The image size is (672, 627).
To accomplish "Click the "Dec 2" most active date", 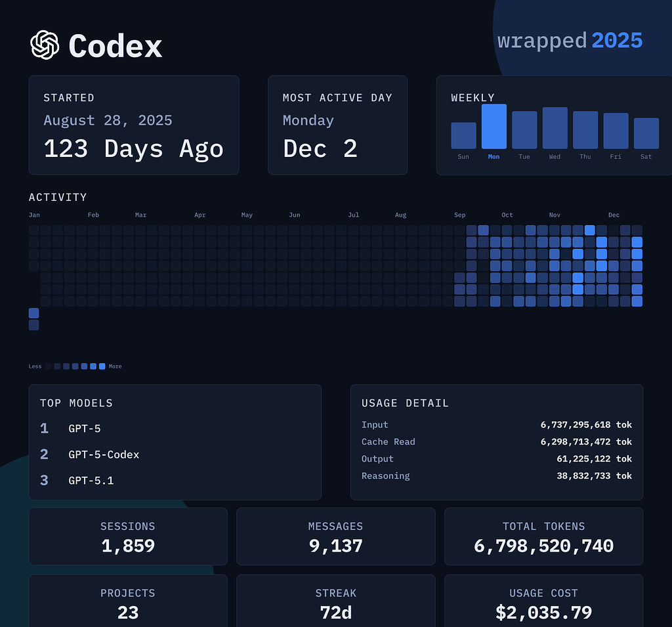I will pos(320,148).
